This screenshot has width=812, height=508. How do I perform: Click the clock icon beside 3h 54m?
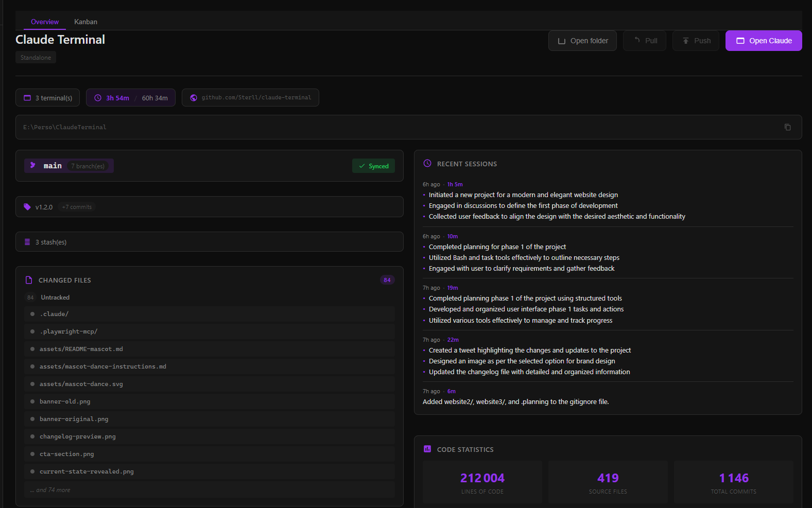point(98,98)
